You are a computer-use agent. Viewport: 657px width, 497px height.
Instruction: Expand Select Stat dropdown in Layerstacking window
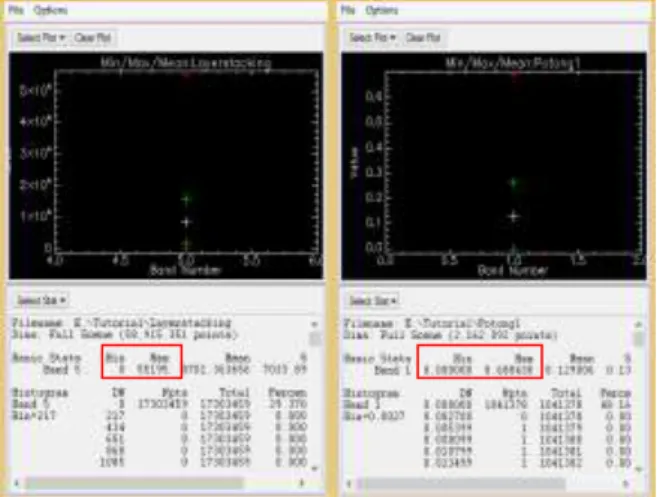[x=41, y=300]
